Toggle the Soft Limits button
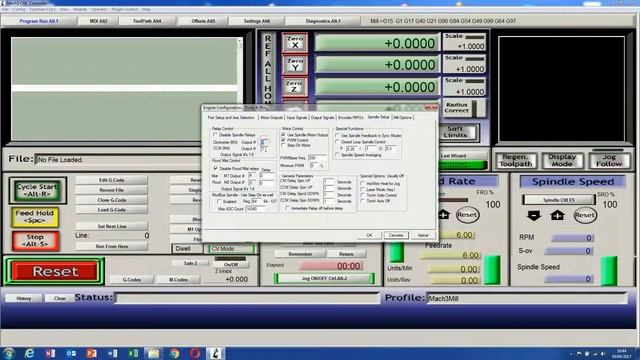640x360 pixels. click(x=460, y=132)
